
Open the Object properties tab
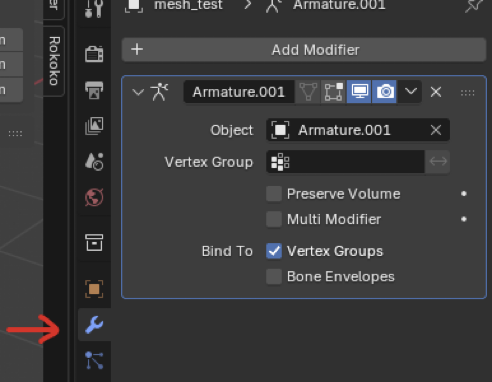[94, 289]
